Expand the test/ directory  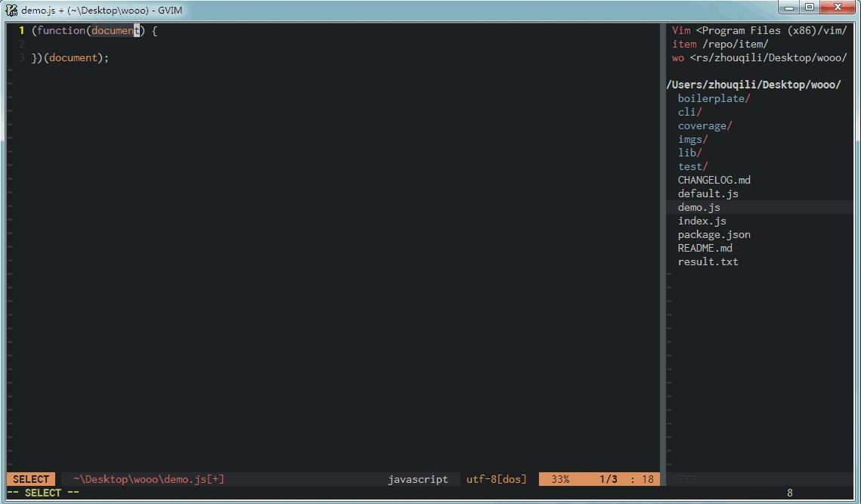pos(691,166)
